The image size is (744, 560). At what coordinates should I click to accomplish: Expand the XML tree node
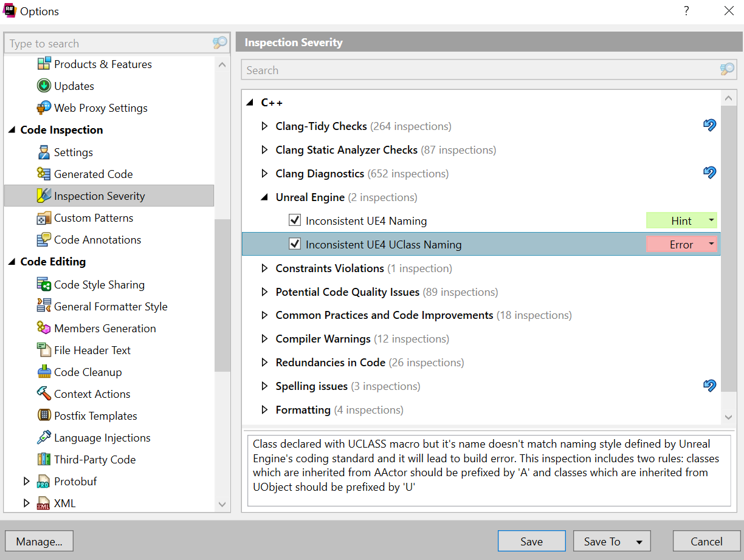click(x=26, y=504)
